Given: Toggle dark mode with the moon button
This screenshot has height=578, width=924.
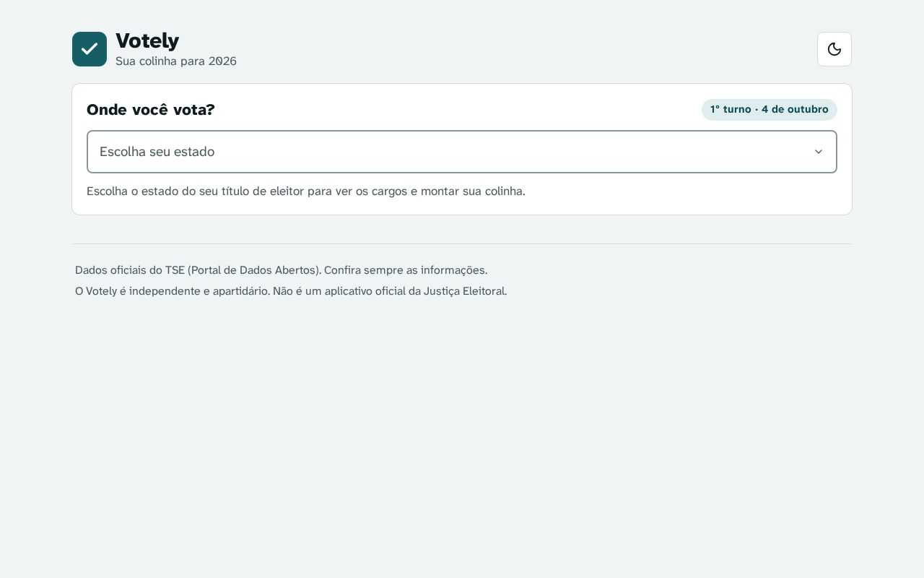Looking at the screenshot, I should tap(834, 49).
